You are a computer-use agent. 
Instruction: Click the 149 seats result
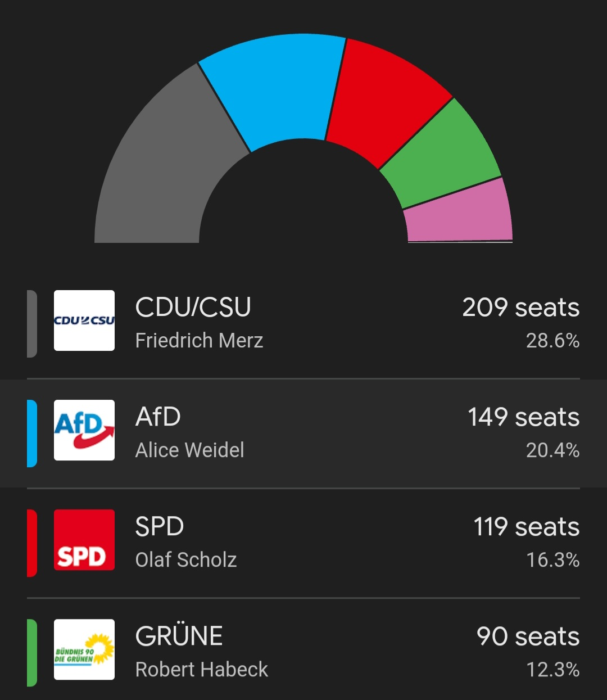(x=523, y=417)
